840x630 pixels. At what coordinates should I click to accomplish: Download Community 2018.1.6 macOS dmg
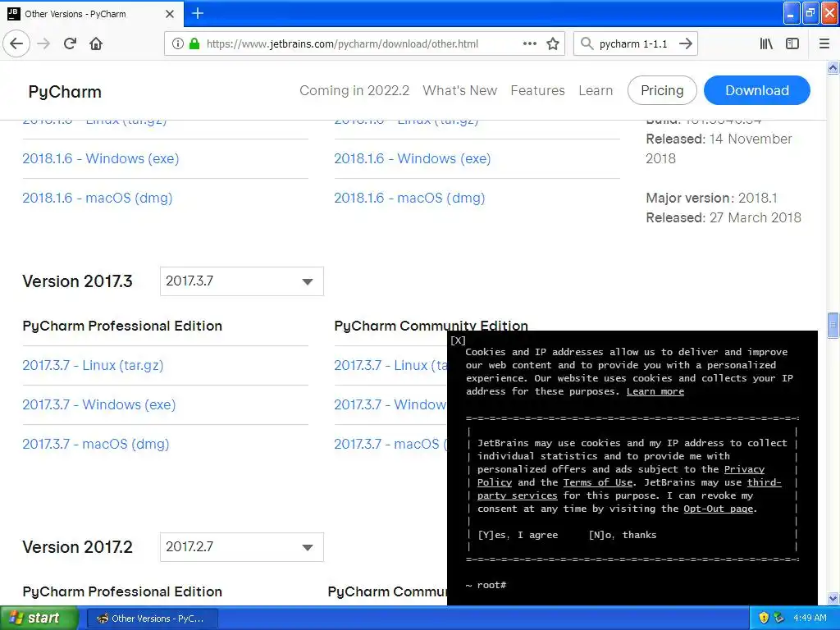tap(409, 198)
